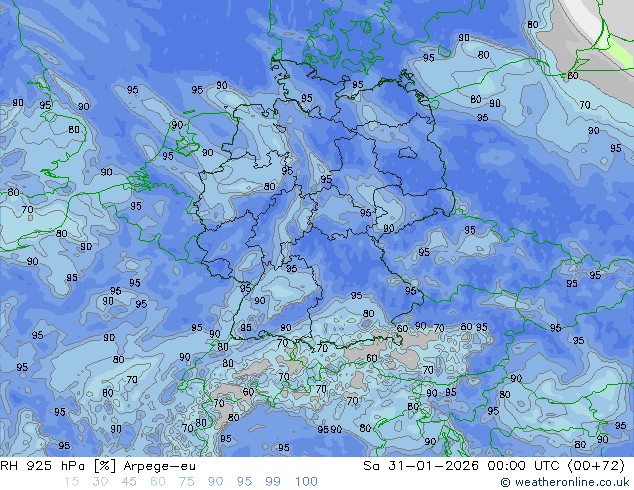Click the "(00+72)" forecast offset text
The width and height of the screenshot is (634, 490).
coord(596,466)
